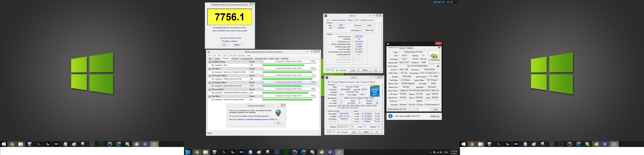Screen dimensions: 644x155
Task: Open the View Online Comparison Charts link
Action: pyautogui.click(x=230, y=38)
